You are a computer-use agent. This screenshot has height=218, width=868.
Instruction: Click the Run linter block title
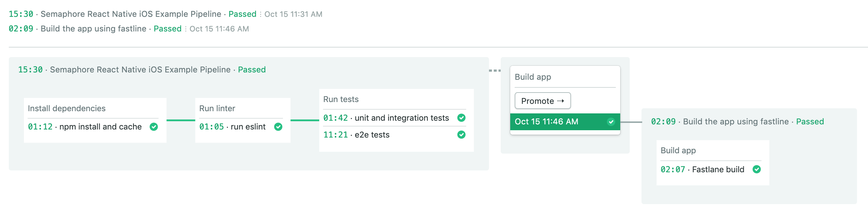pos(217,109)
